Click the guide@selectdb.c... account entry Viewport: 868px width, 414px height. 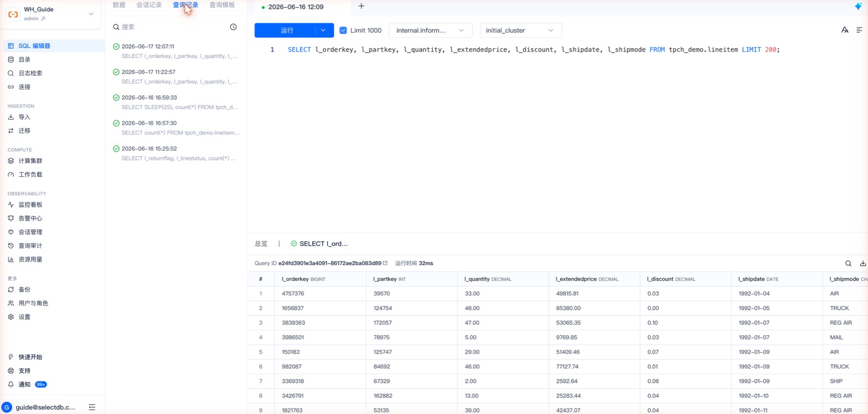(x=46, y=407)
